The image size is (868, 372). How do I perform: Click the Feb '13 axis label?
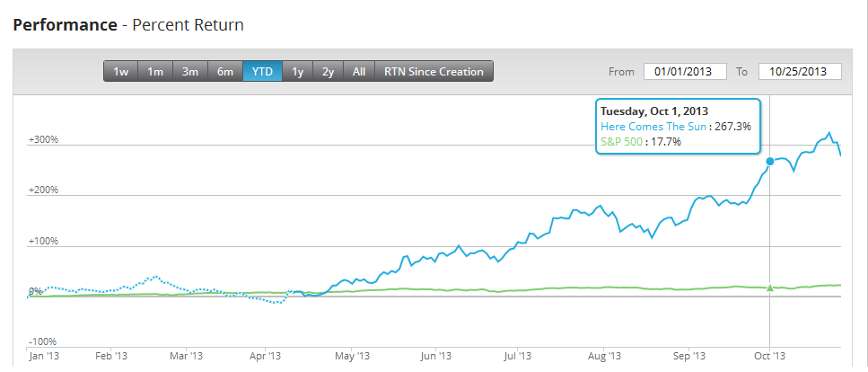[x=112, y=355]
